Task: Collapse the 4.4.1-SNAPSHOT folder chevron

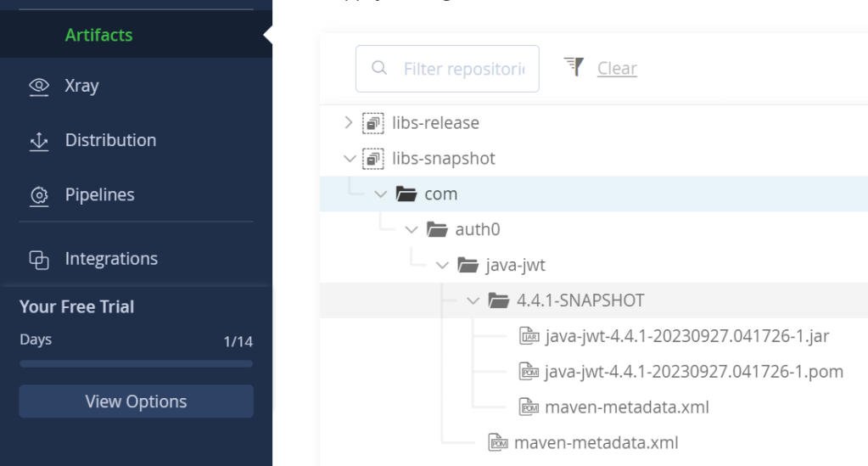Action: [x=473, y=300]
